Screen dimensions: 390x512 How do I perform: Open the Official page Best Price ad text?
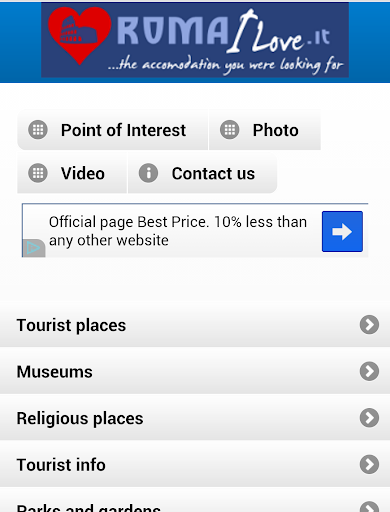click(x=178, y=231)
